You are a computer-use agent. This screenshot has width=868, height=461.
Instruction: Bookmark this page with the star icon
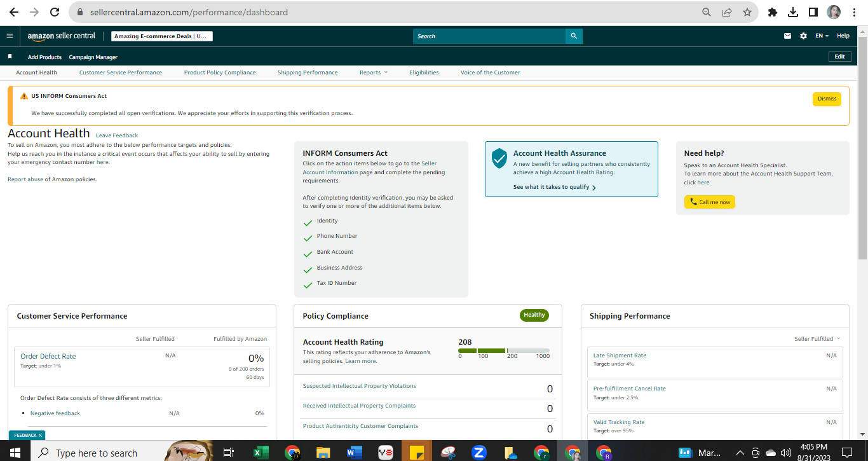point(747,12)
